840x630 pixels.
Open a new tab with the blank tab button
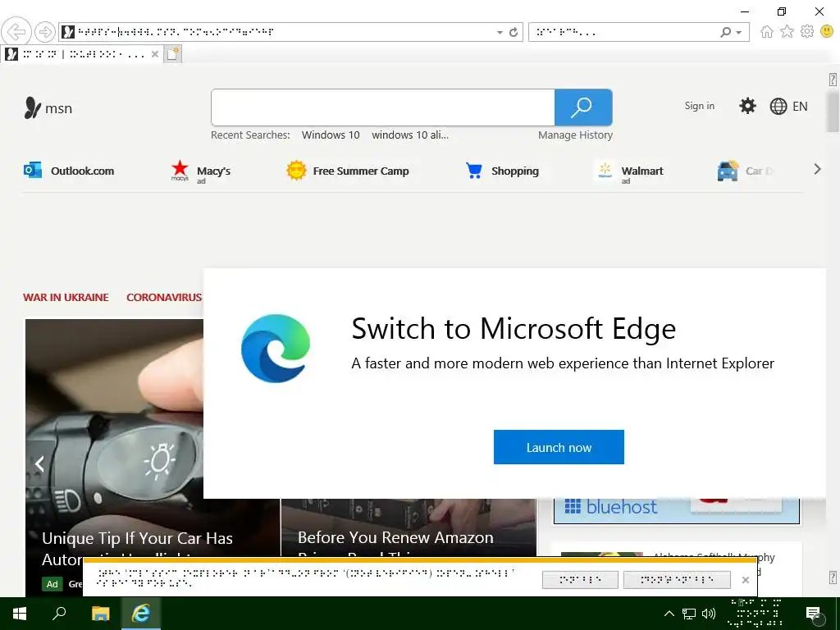(172, 54)
